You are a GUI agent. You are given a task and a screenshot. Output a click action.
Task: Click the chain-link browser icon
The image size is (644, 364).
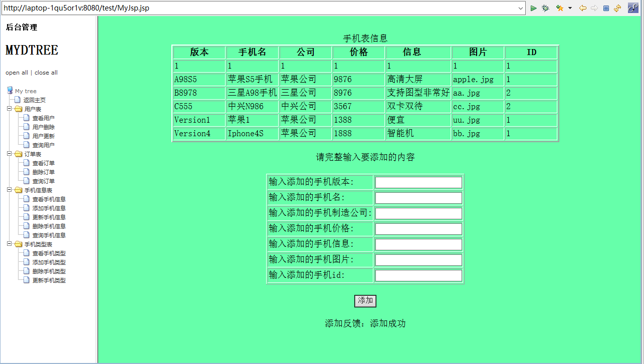[633, 8]
